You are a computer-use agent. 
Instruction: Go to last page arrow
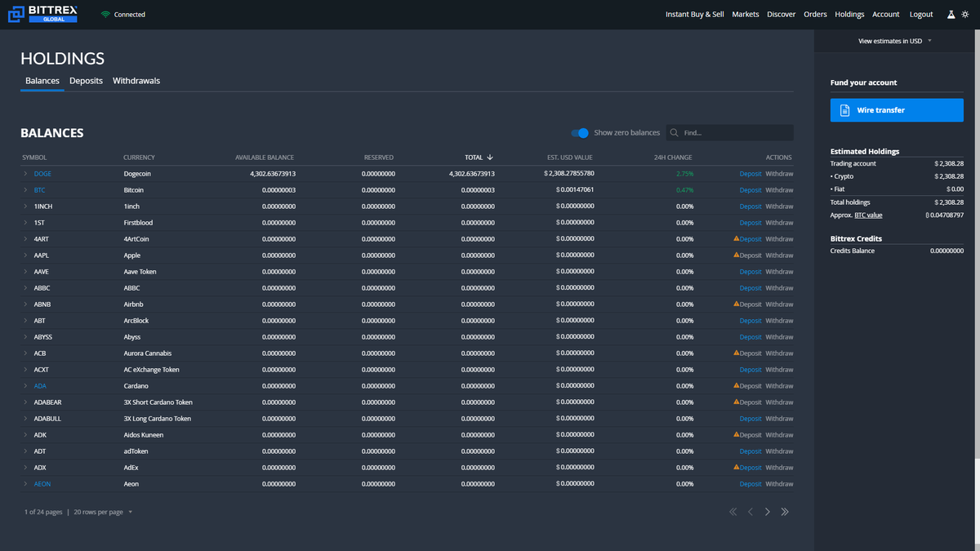click(x=785, y=512)
